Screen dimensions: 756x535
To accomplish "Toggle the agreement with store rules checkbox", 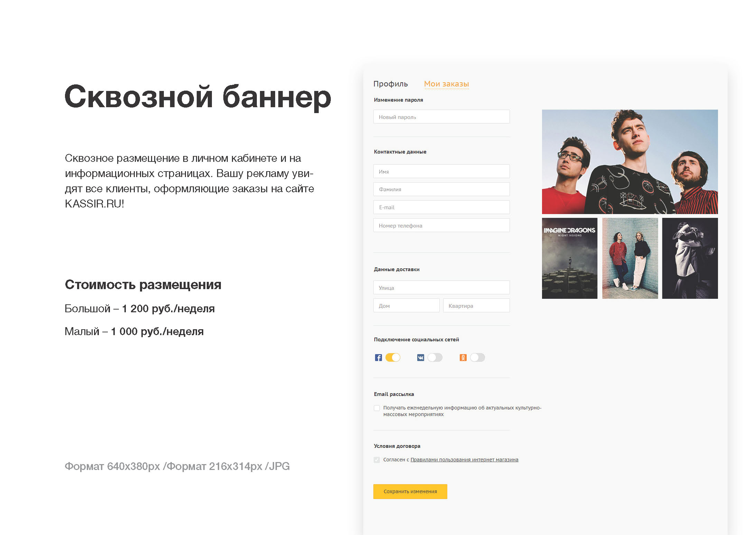I will click(377, 460).
